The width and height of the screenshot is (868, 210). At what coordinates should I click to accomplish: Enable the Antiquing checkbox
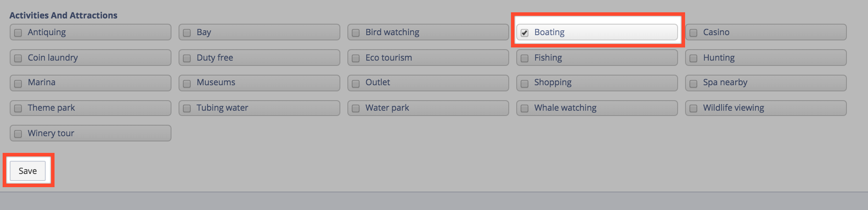point(18,33)
